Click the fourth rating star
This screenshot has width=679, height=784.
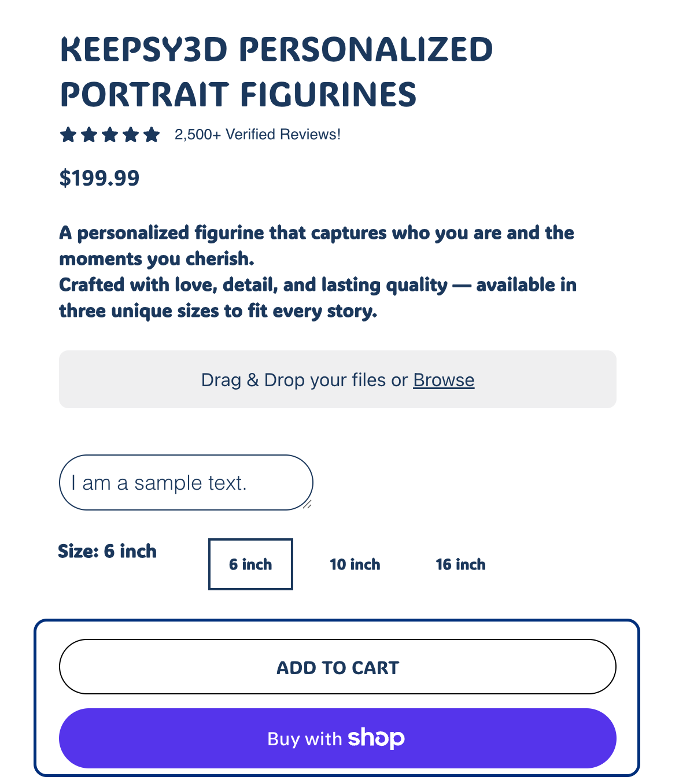pyautogui.click(x=131, y=135)
